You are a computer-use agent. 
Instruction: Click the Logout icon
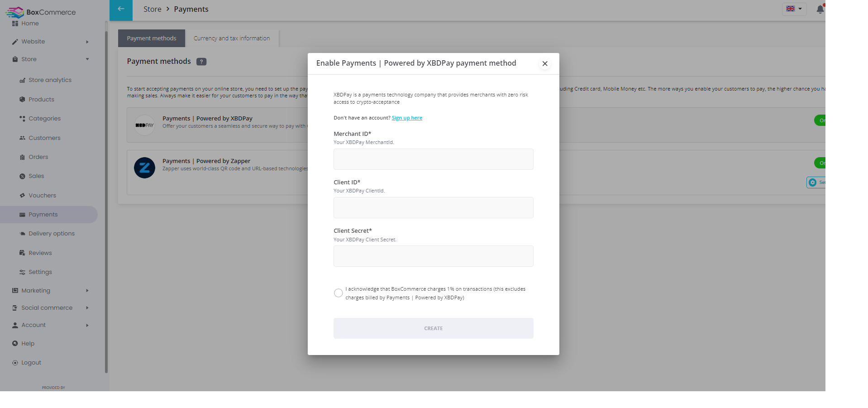coord(15,363)
